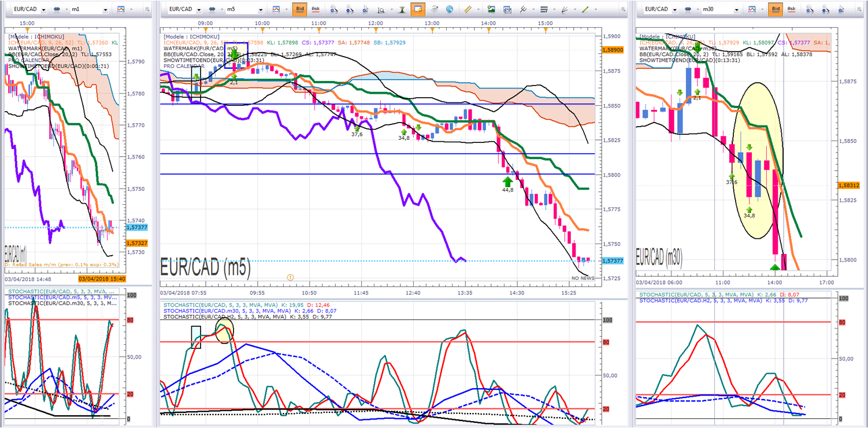Click the globe icon in the m5 toolbar
The image size is (868, 428).
click(450, 10)
